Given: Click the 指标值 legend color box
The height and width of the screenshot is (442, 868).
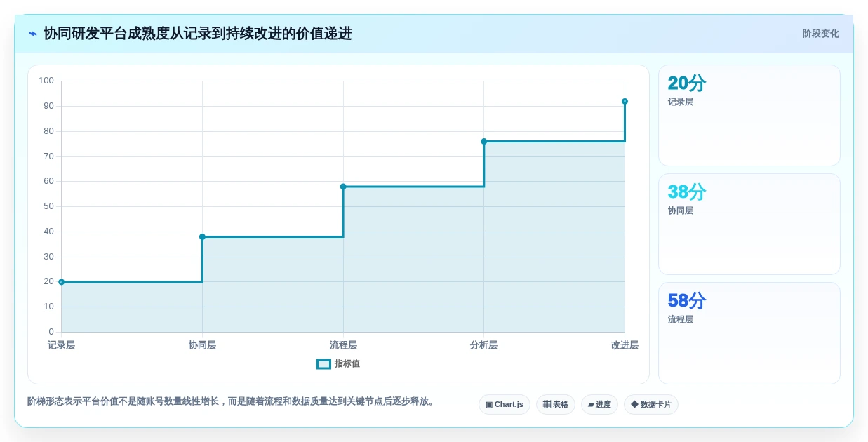Looking at the screenshot, I should (323, 363).
